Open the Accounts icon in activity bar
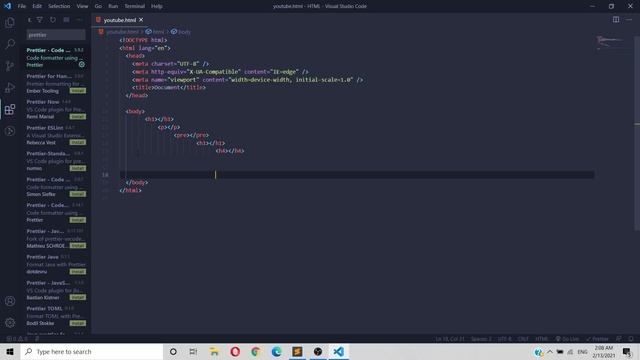640x360 pixels. (x=10, y=301)
